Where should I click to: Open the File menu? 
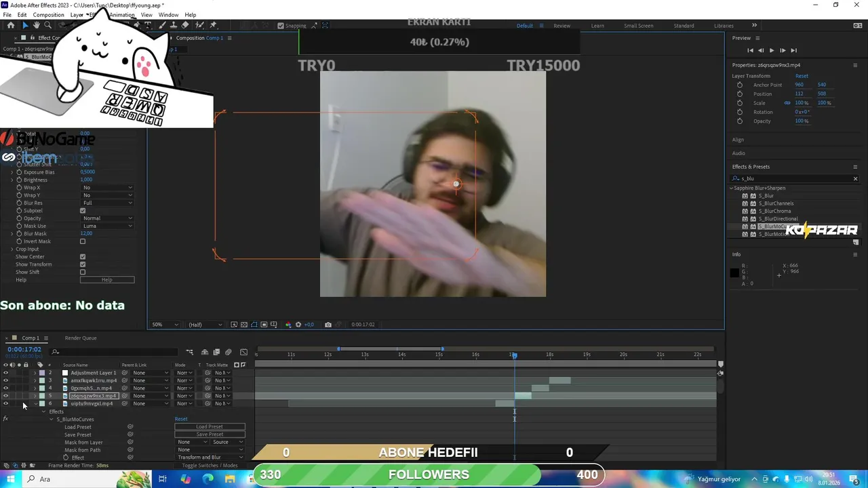pos(7,15)
